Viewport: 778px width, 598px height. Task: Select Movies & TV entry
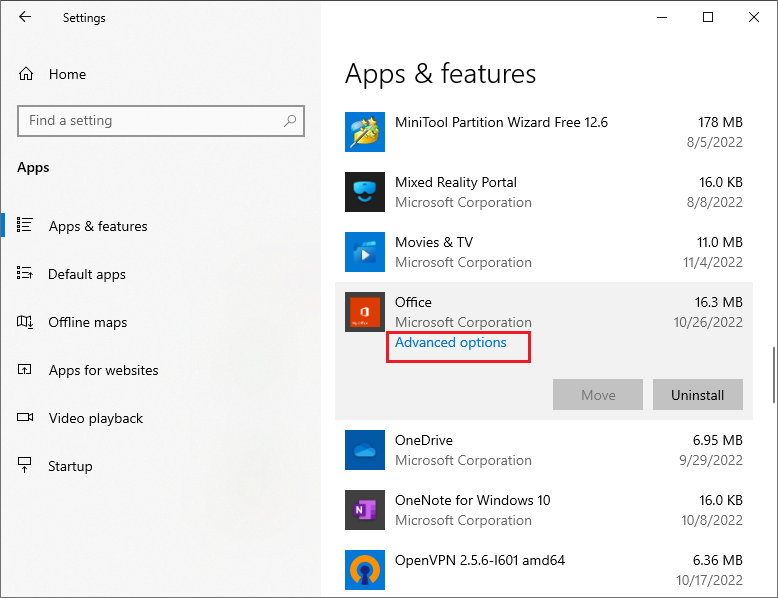point(434,242)
